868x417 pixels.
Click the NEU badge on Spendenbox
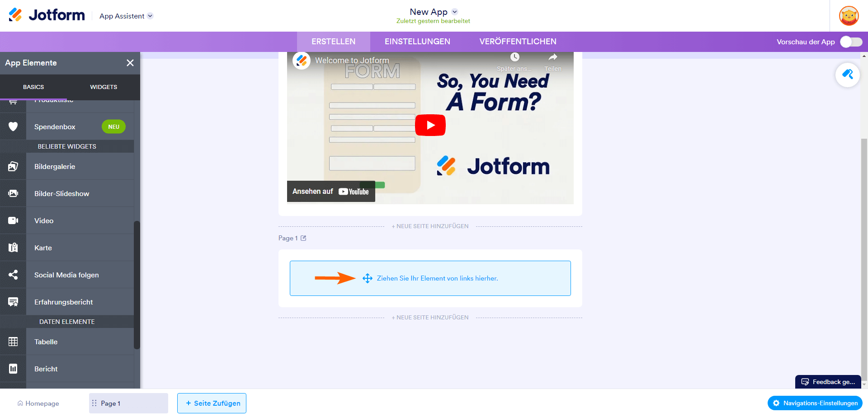click(113, 127)
